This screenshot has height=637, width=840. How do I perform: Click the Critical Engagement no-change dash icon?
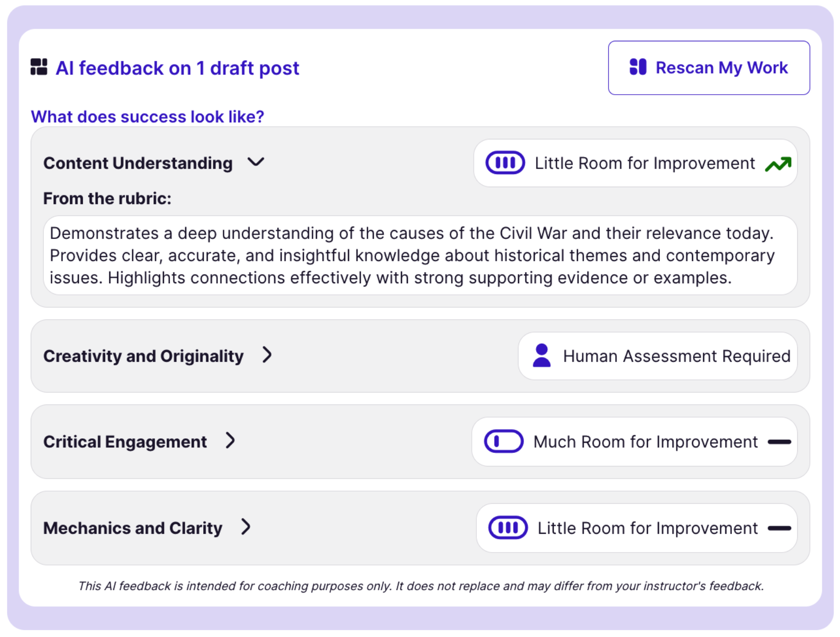coord(779,442)
